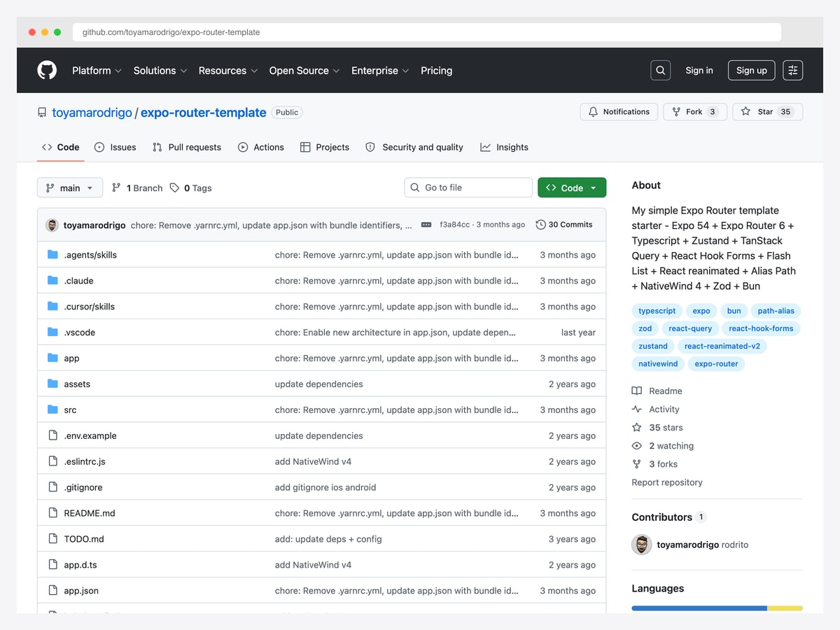Click the search magnifier icon in header
Viewport: 840px width, 630px height.
660,70
